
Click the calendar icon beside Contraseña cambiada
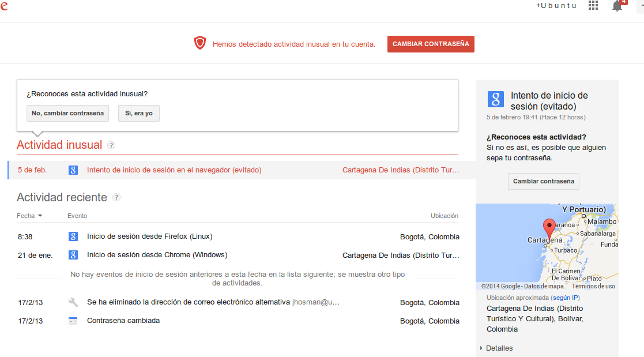click(x=73, y=321)
